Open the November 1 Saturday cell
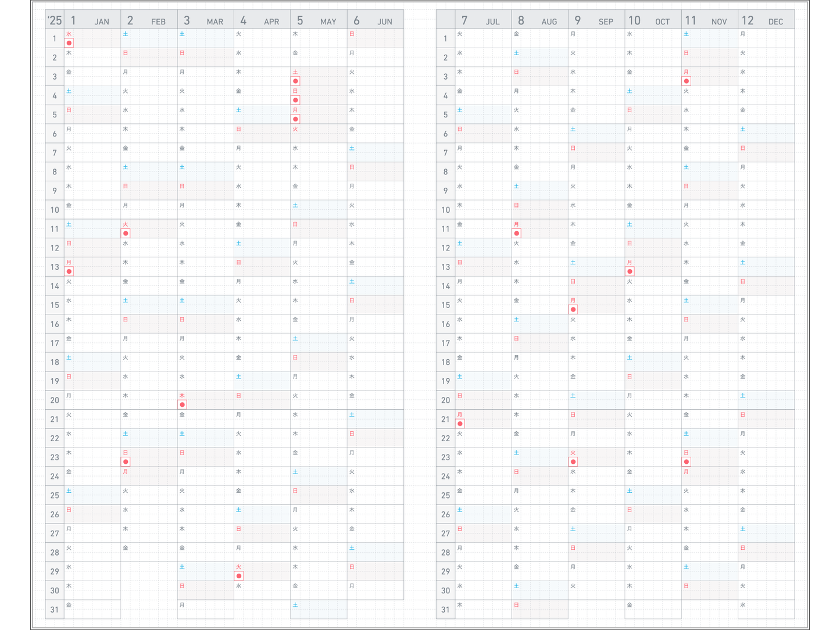840x630 pixels. pos(710,38)
